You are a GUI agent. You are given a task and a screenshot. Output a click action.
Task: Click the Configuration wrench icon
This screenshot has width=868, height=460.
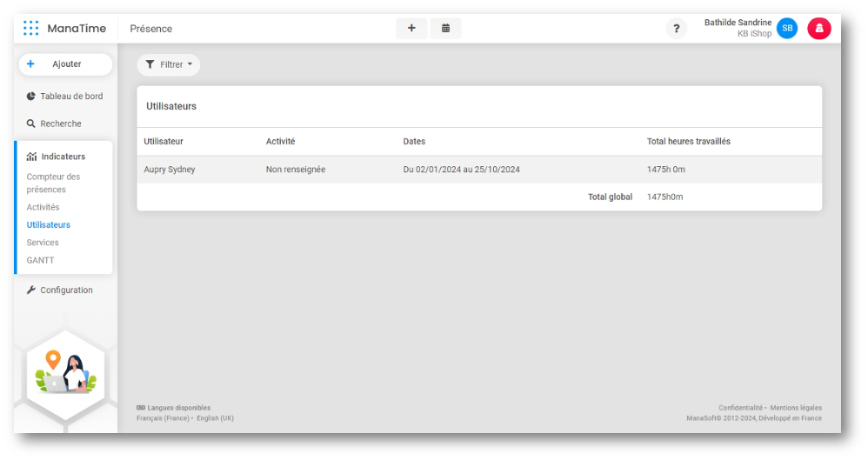point(31,290)
